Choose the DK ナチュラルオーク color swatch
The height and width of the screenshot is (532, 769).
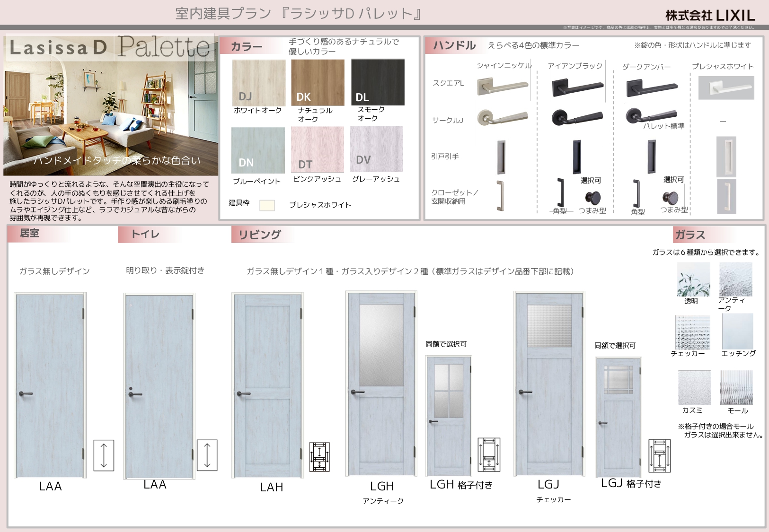318,83
